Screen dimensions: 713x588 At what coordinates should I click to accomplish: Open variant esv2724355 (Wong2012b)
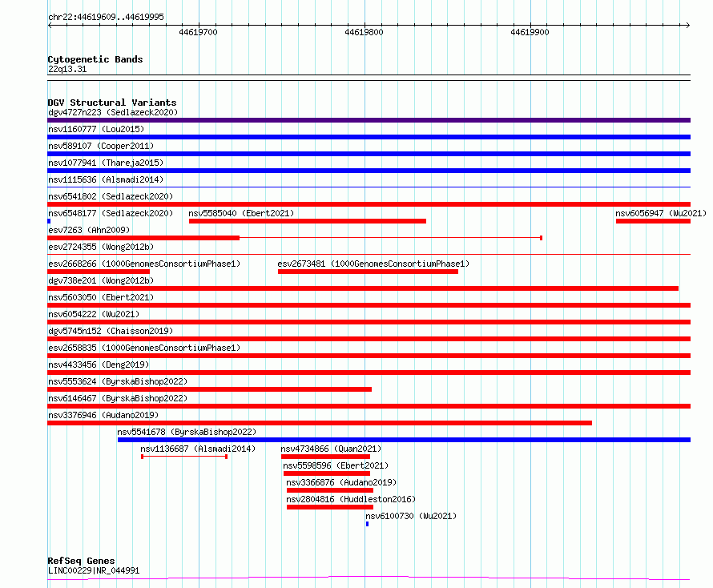(x=101, y=247)
